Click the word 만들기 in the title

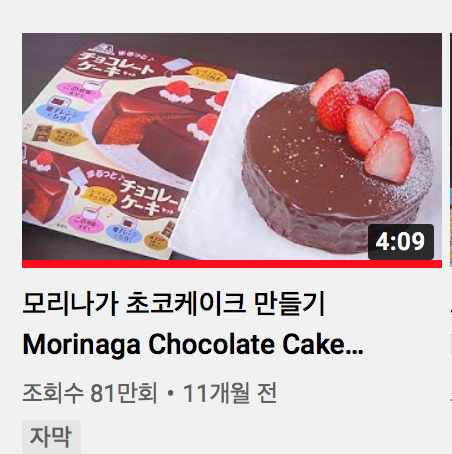pyautogui.click(x=289, y=304)
